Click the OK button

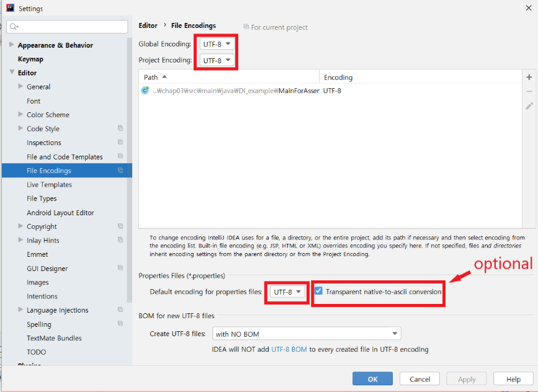(x=372, y=378)
